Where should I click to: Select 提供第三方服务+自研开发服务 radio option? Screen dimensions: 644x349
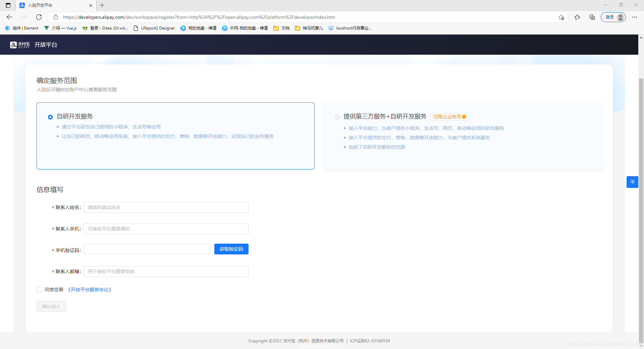(337, 117)
